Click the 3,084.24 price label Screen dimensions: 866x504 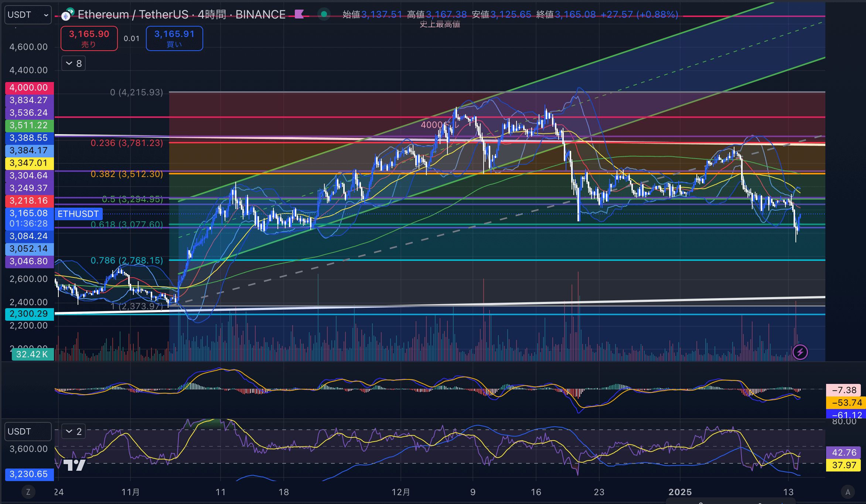click(29, 236)
